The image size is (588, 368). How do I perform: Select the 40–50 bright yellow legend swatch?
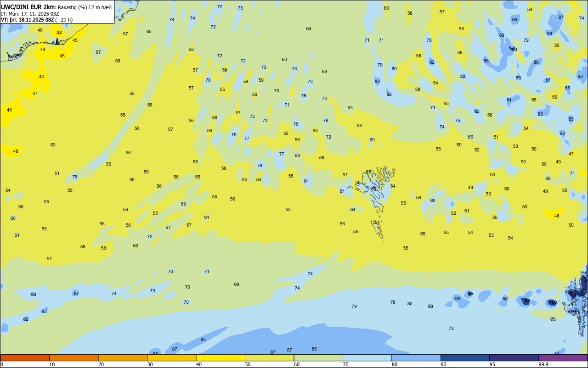(x=220, y=357)
